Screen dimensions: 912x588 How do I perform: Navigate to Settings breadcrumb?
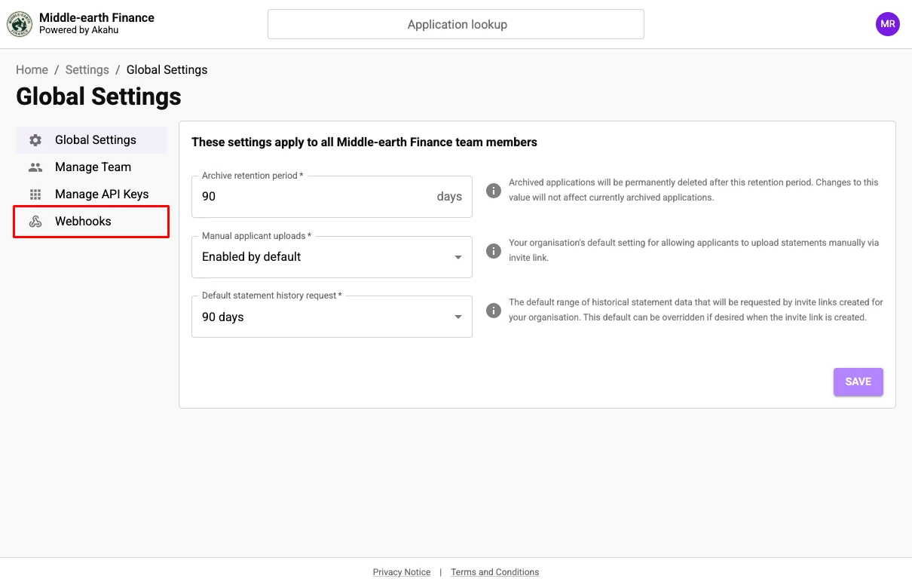87,69
